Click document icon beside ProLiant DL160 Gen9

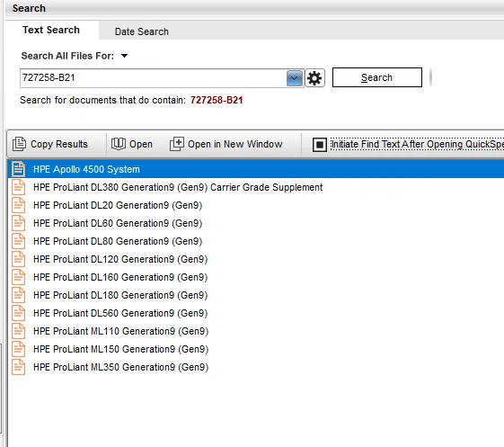click(18, 277)
